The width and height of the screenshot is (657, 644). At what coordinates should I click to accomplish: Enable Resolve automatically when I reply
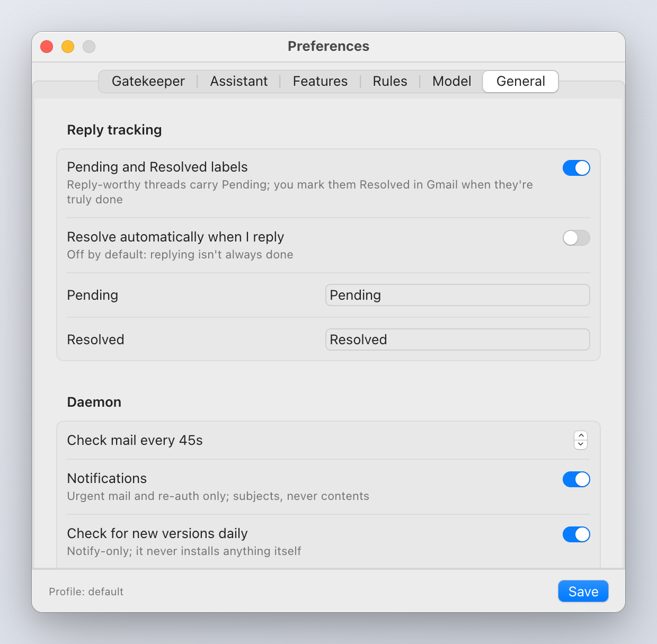point(576,238)
